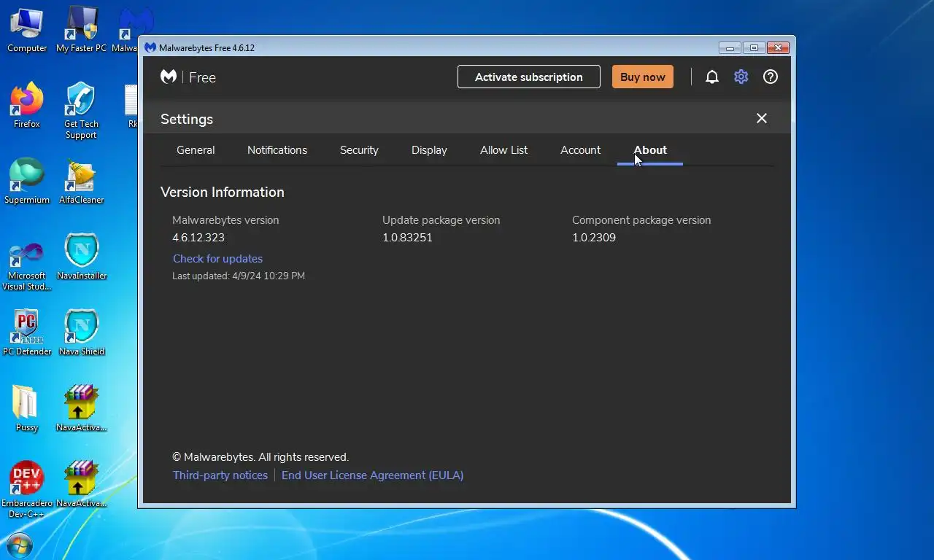Click component package version 1.0.2309
Viewport: 934px width, 560px height.
point(594,238)
